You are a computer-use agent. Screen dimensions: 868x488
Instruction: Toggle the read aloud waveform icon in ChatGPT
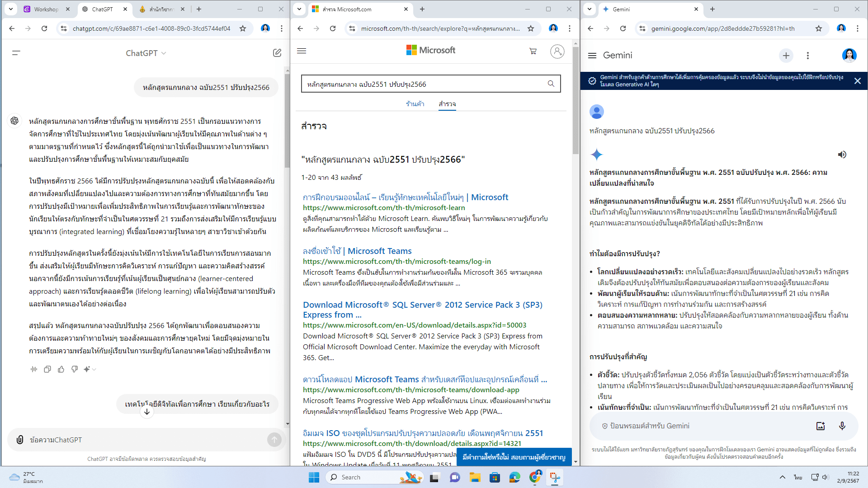pos(34,369)
